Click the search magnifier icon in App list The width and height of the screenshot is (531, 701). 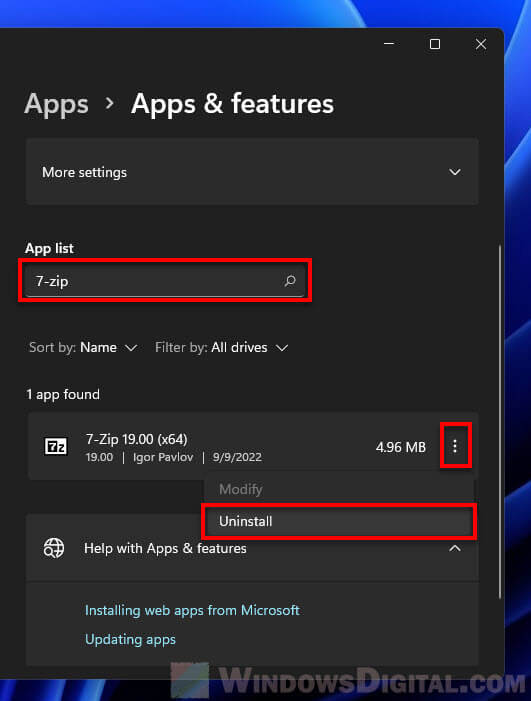click(290, 281)
